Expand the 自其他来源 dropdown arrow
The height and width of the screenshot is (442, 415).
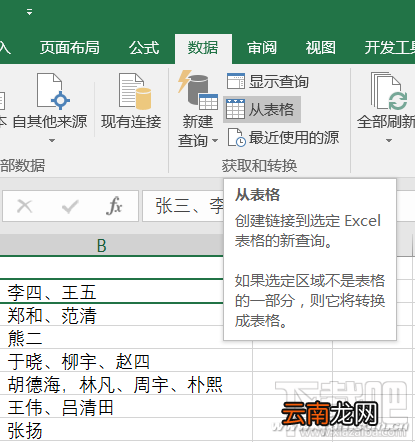point(52,141)
